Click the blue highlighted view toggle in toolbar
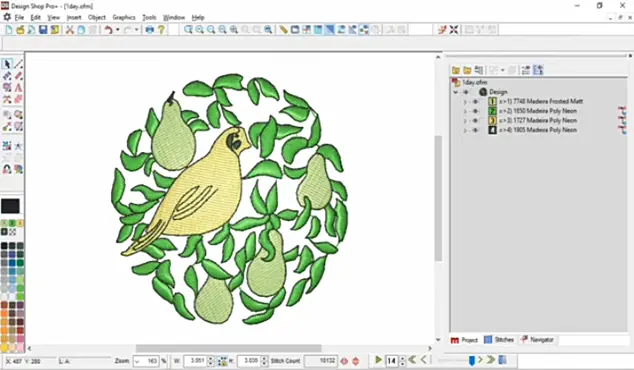The image size is (634, 370). pos(330,30)
